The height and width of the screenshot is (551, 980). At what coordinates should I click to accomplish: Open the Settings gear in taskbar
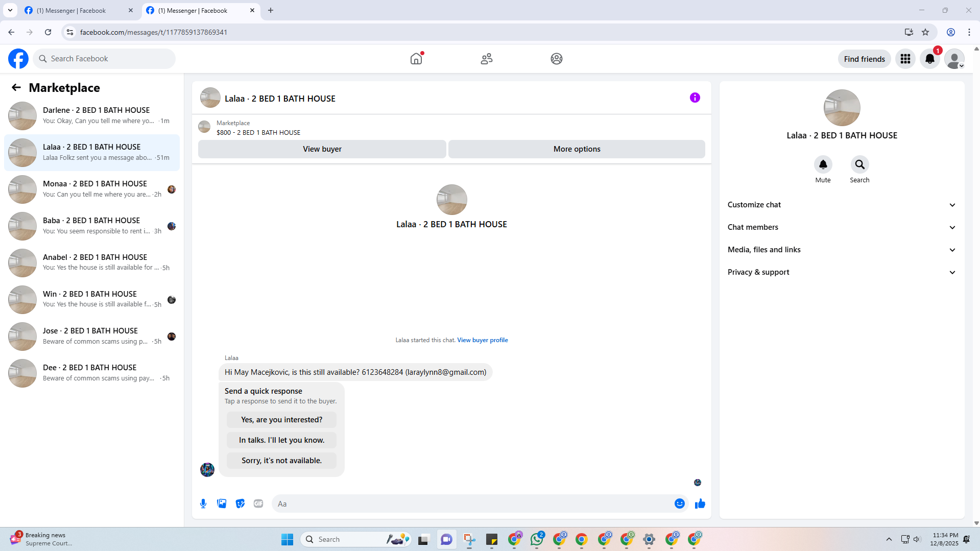649,539
